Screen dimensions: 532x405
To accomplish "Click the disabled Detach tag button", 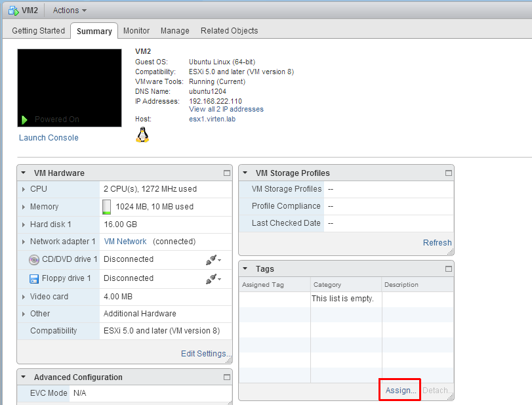I will 438,391.
